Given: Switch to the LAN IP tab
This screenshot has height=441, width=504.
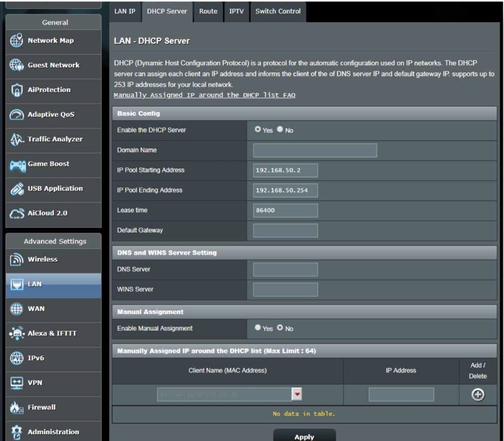Looking at the screenshot, I should point(125,11).
